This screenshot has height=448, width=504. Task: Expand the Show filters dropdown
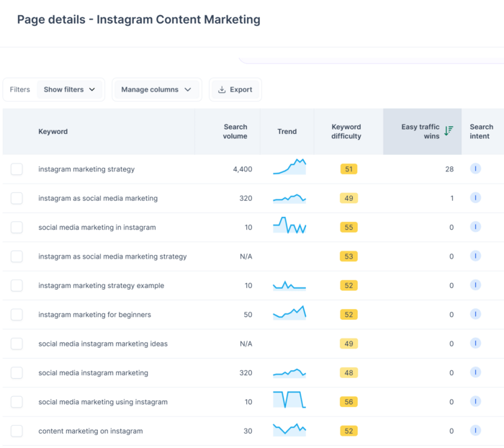(70, 90)
